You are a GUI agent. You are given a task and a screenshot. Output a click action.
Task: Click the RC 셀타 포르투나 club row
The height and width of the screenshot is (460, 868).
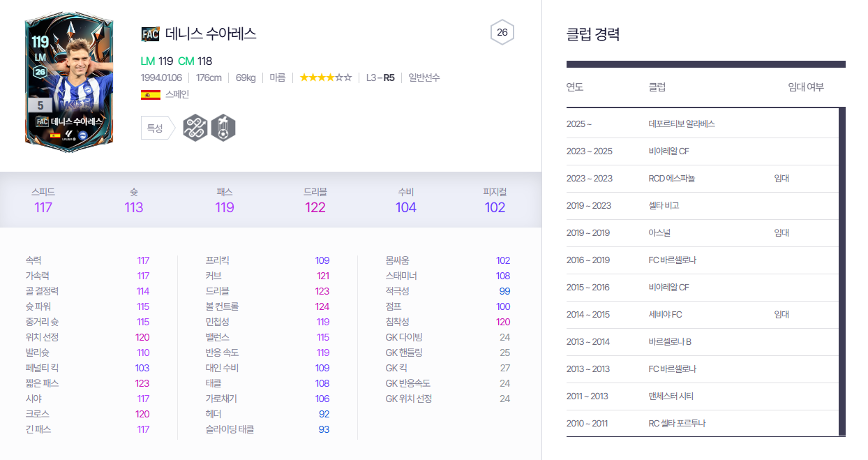tap(703, 423)
